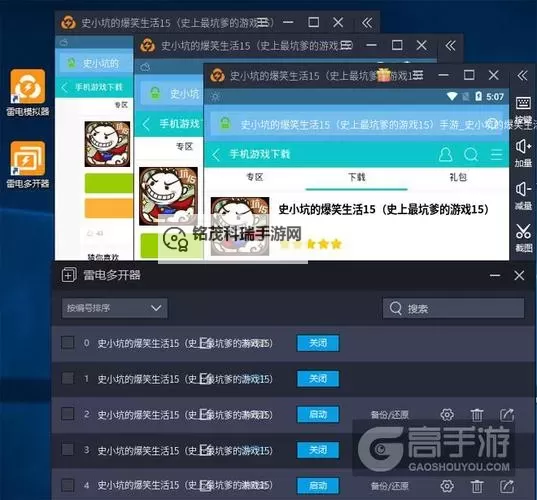
Task: Click the game title 史小坑的爆笑生活15 in front window
Action: coord(384,209)
